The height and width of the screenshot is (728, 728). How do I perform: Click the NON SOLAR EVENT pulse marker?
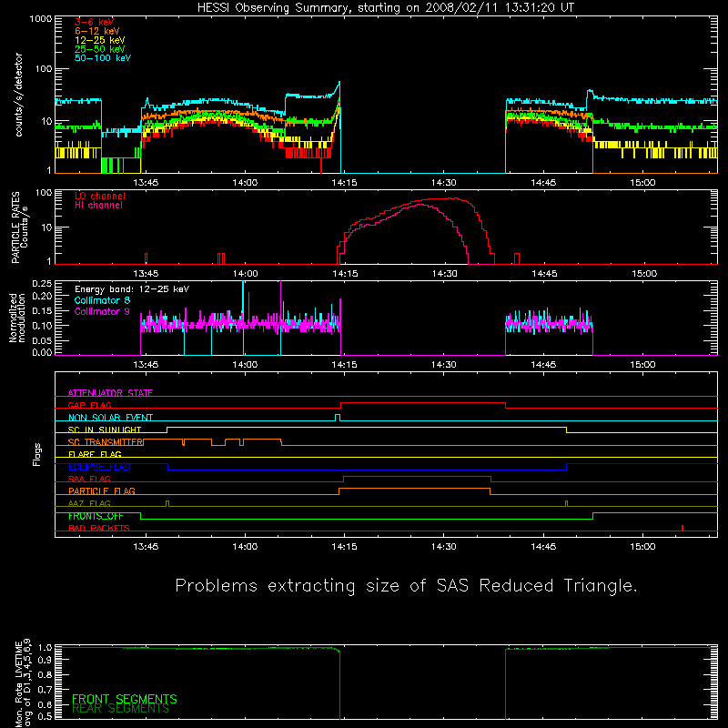click(338, 418)
